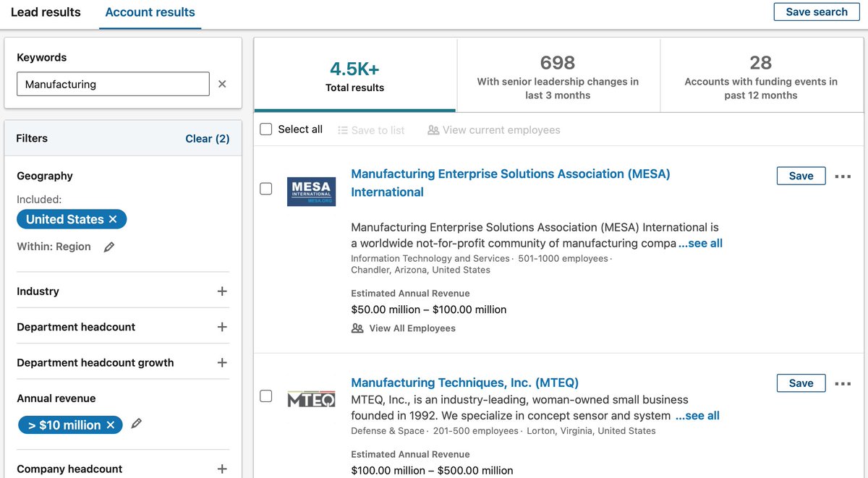Click 'Chandler, Arizona, United States' text

tap(420, 270)
